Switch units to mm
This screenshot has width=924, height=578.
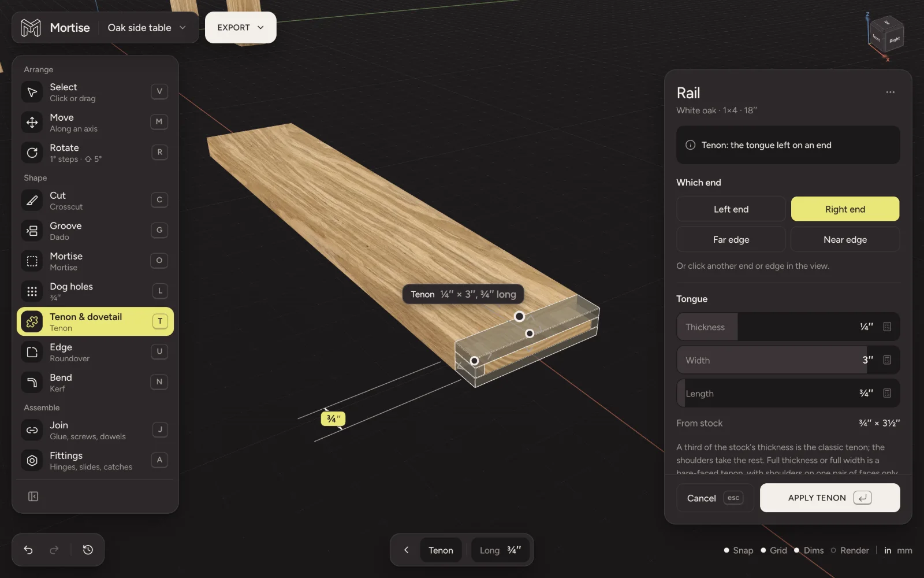pos(904,550)
